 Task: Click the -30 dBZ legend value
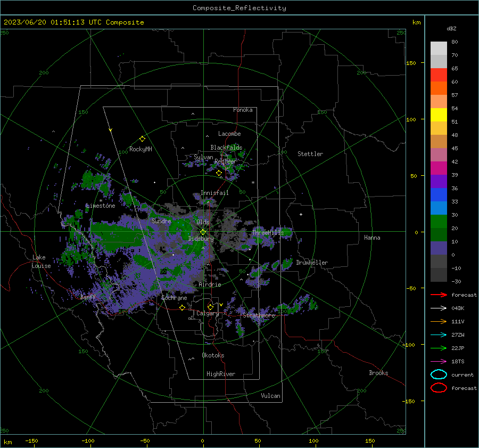pos(456,281)
